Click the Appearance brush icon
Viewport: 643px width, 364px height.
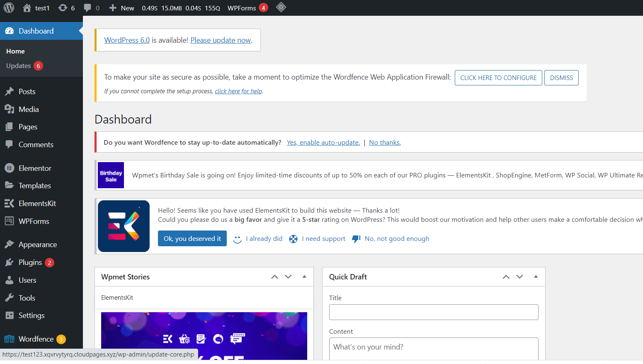tap(10, 245)
